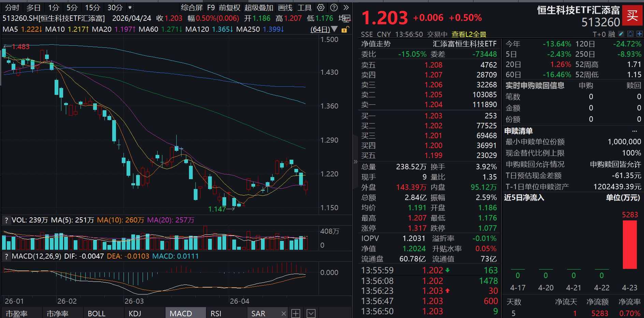The width and height of the screenshot is (644, 318).
Task: Click stock code 513260 in side panel
Action: point(601,22)
